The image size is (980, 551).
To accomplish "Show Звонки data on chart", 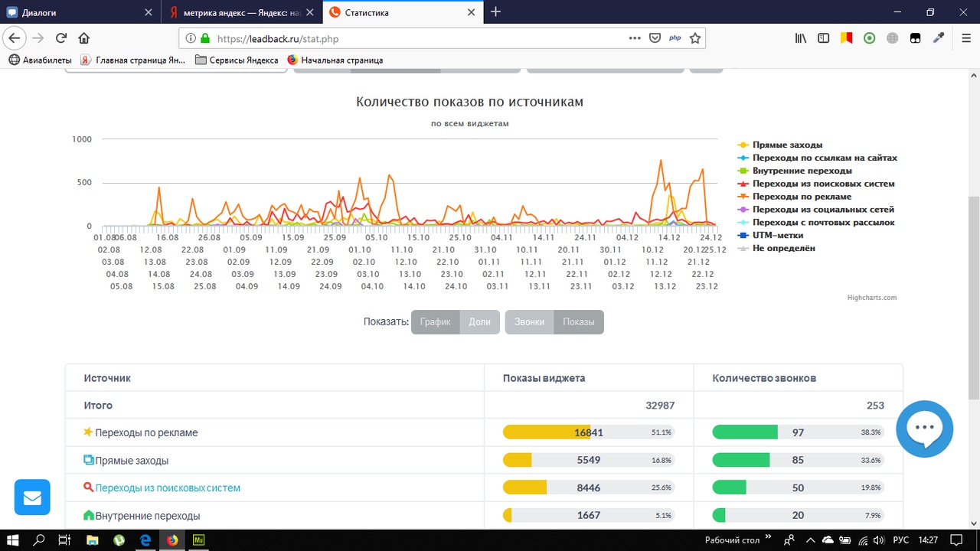I will [x=529, y=322].
